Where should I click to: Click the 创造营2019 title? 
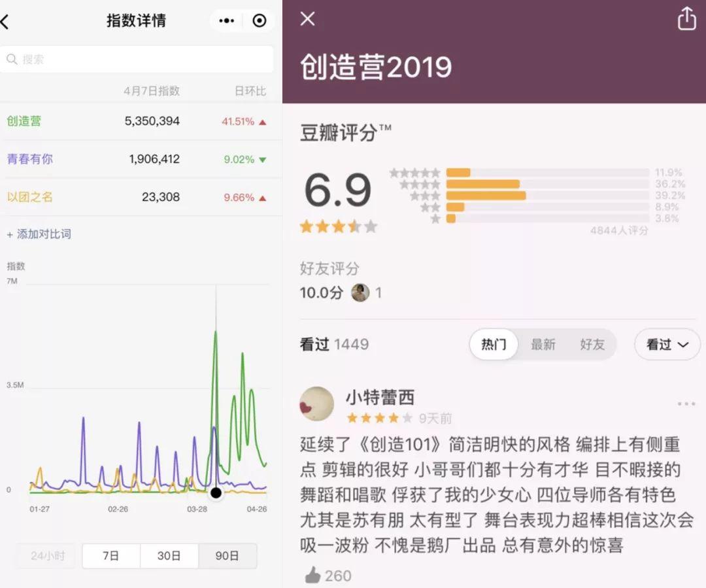(x=376, y=67)
